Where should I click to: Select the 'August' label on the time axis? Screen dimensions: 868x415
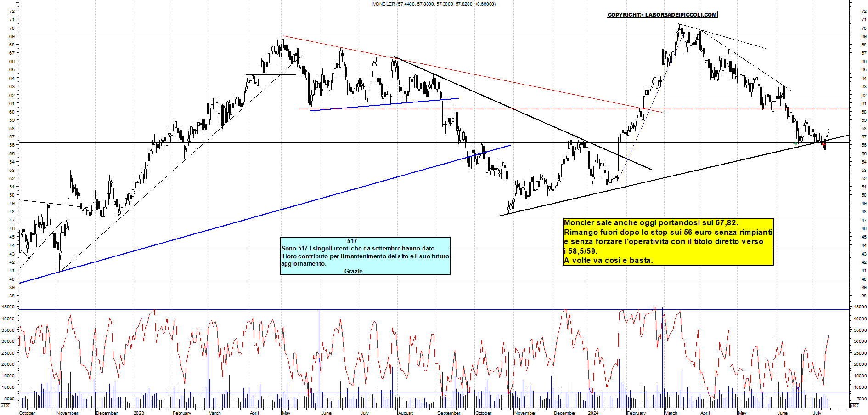[406, 413]
